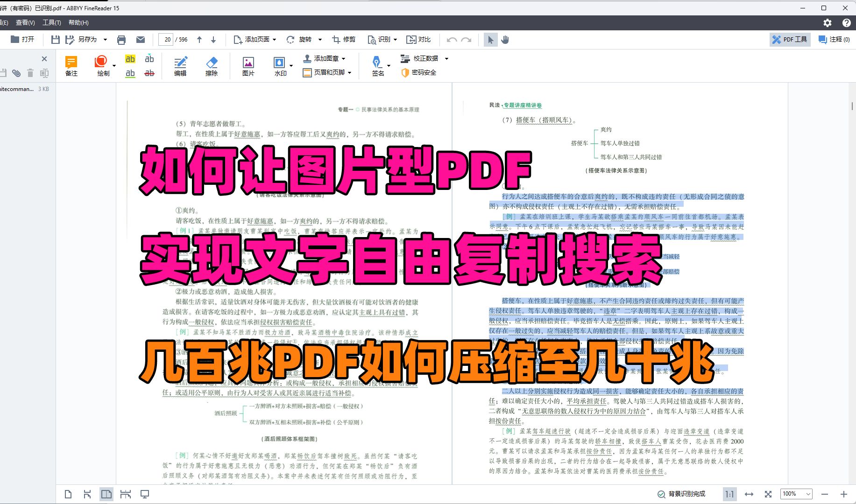
Task: Open the 100% zoom level dropdown
Action: (797, 494)
